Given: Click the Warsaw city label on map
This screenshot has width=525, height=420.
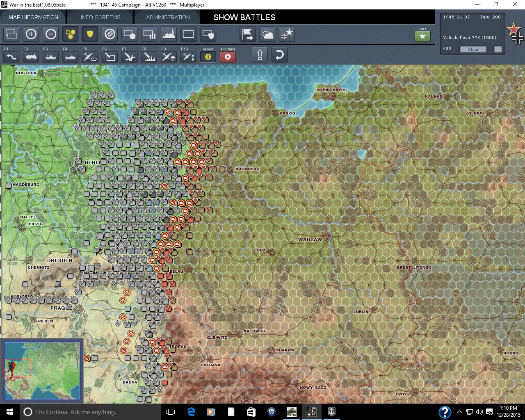Looking at the screenshot, I should pyautogui.click(x=310, y=240).
